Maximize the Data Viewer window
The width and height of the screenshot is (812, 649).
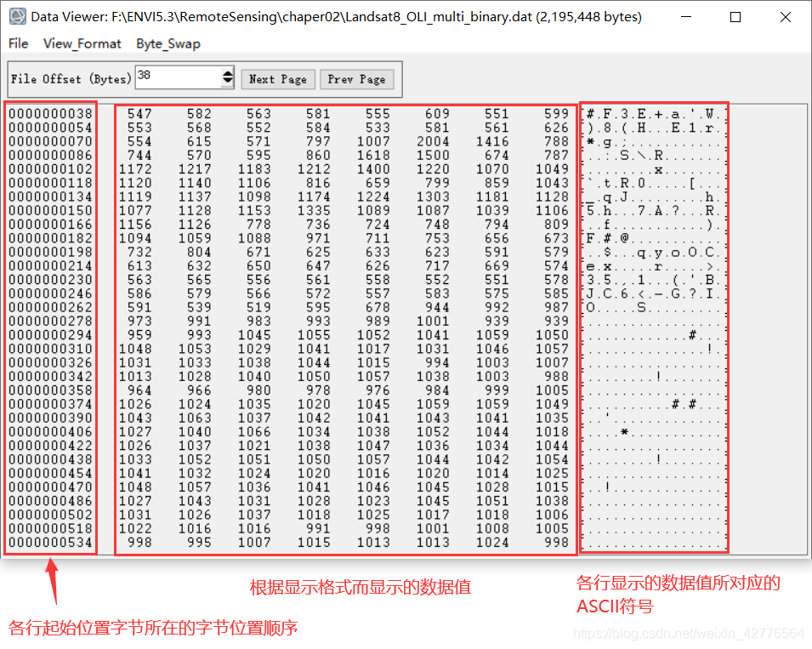735,16
